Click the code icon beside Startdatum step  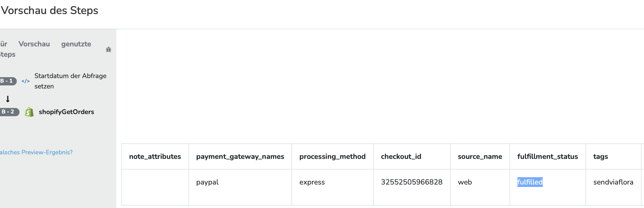pyautogui.click(x=26, y=81)
